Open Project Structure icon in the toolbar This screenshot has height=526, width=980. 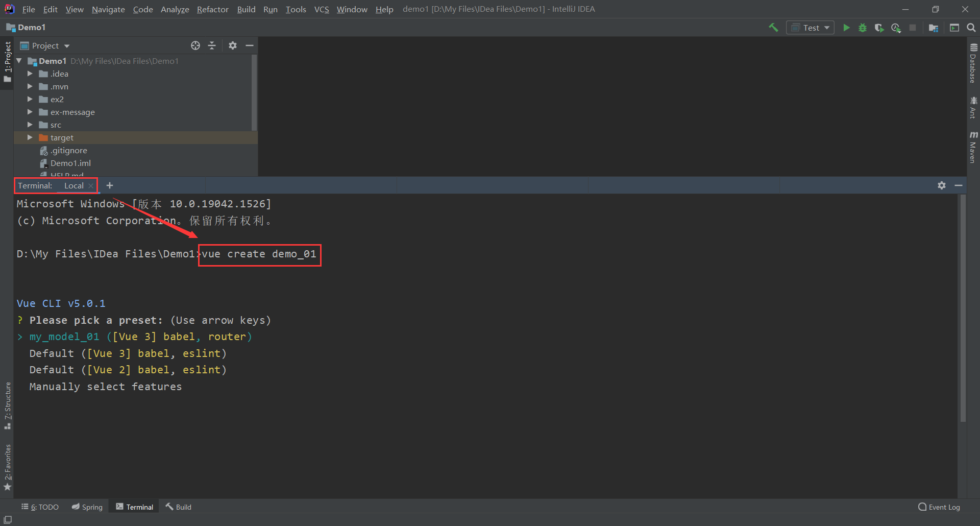click(934, 28)
